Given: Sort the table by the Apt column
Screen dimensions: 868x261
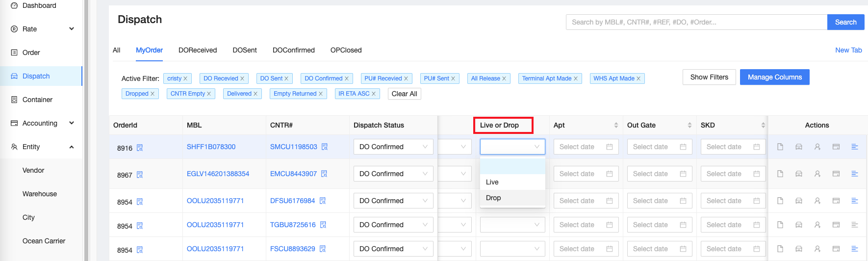Looking at the screenshot, I should click(x=616, y=125).
